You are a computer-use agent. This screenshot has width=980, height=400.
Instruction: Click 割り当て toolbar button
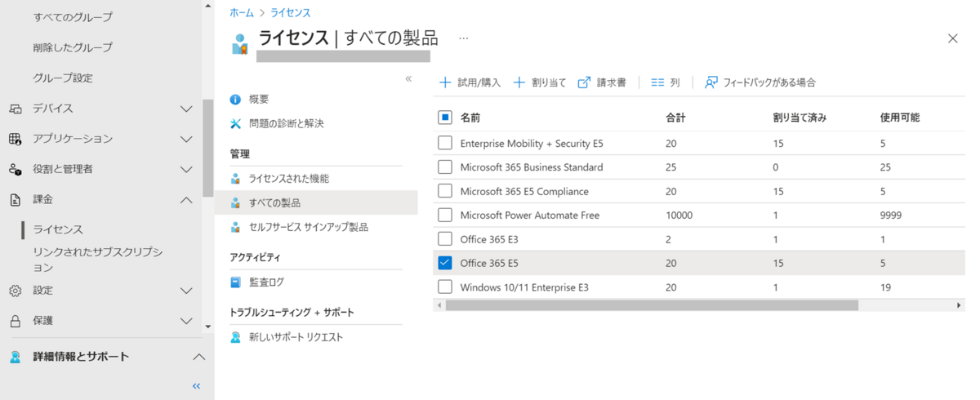(x=539, y=82)
